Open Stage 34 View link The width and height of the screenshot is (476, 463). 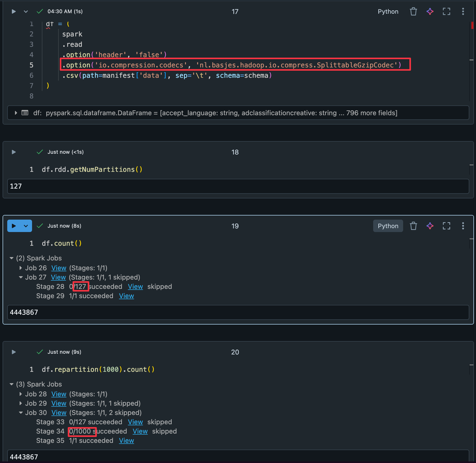[x=140, y=431]
